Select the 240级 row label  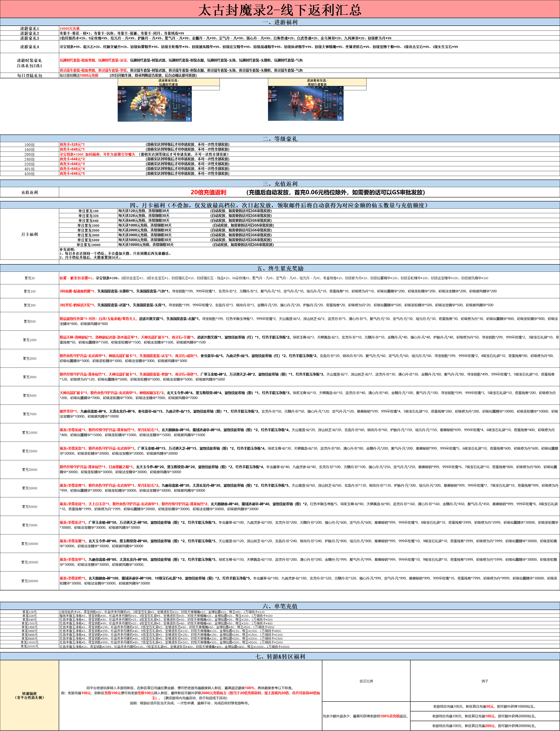point(29,159)
